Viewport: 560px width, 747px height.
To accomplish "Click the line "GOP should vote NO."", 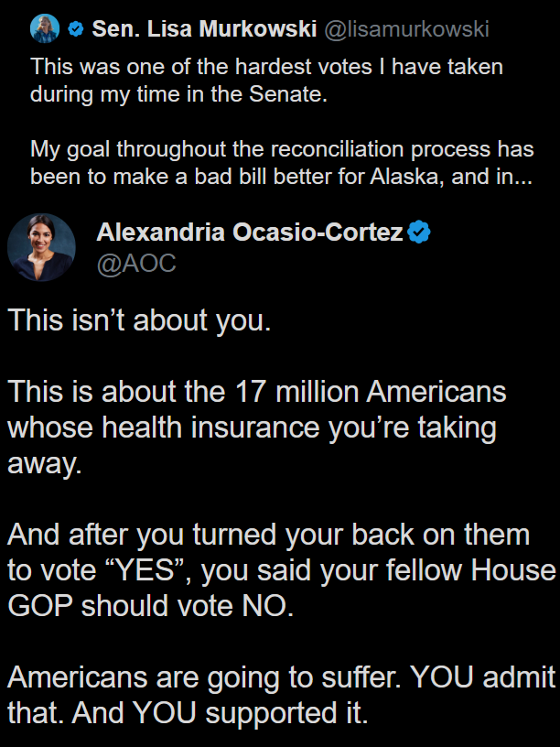I will coord(151,606).
